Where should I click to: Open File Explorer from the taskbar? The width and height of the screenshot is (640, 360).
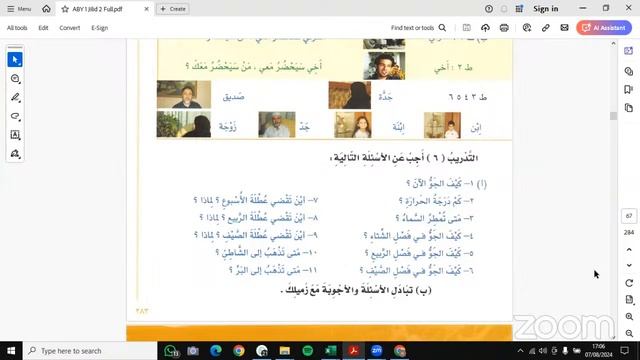[284, 351]
